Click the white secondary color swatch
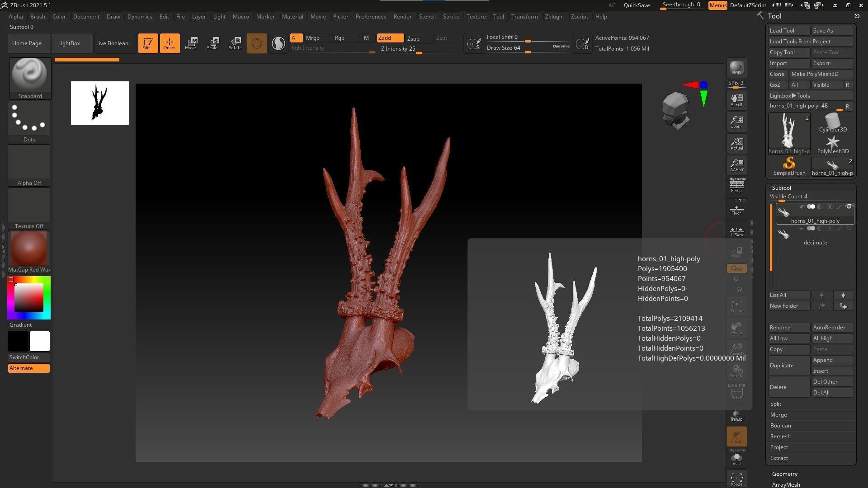The width and height of the screenshot is (868, 488). (x=40, y=341)
